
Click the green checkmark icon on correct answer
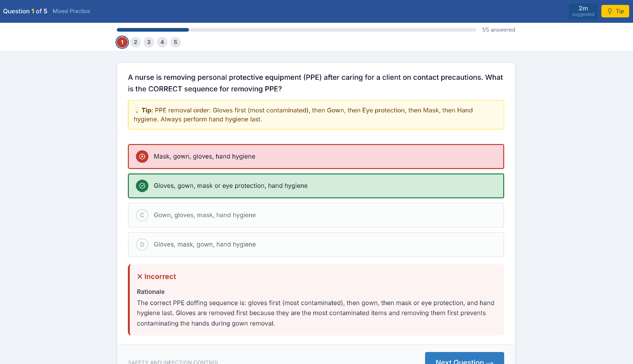pos(142,186)
